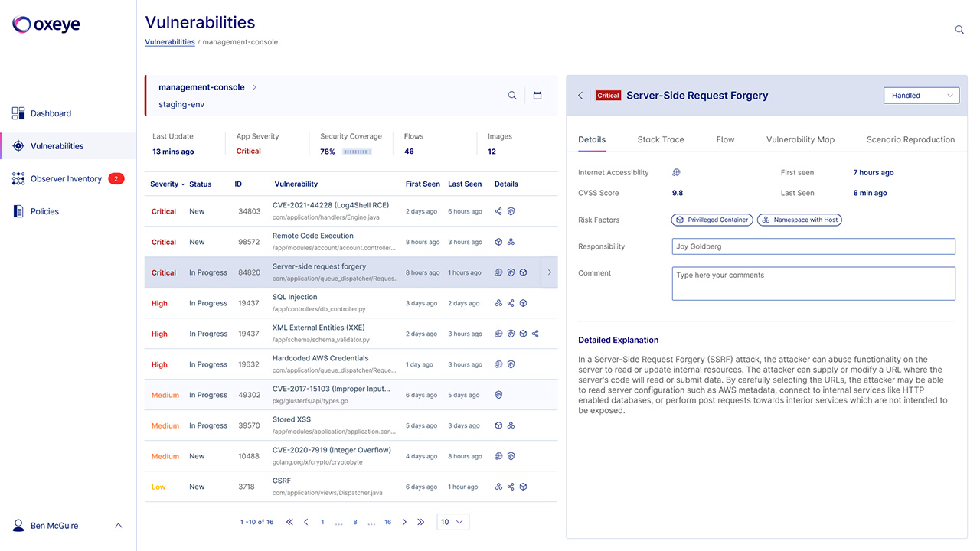This screenshot has height=551, width=980.
Task: Open the rows-per-page dropdown showing 10
Action: coord(452,522)
